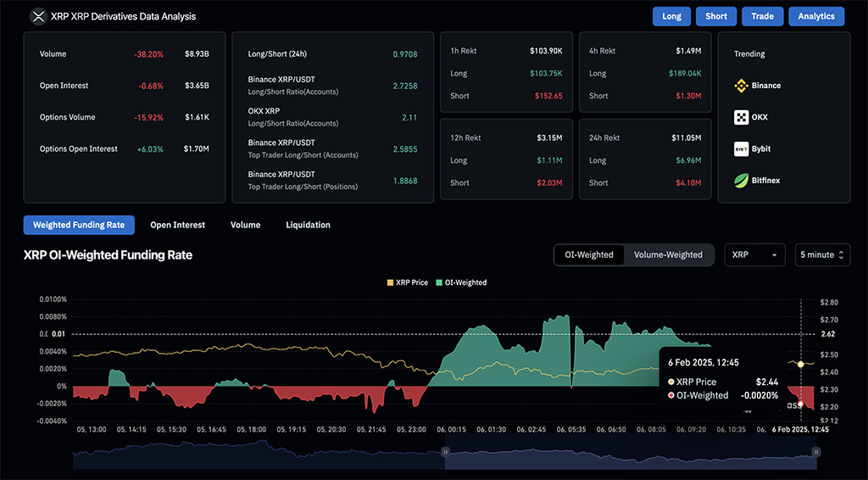The image size is (868, 480).
Task: Switch to Weighted Funding Rate tab
Action: (79, 225)
